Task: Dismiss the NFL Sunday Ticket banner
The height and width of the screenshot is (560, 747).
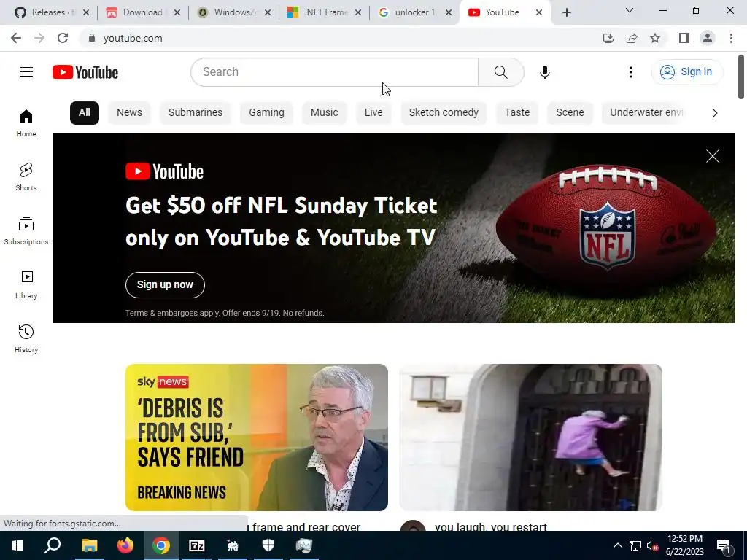Action: click(712, 156)
